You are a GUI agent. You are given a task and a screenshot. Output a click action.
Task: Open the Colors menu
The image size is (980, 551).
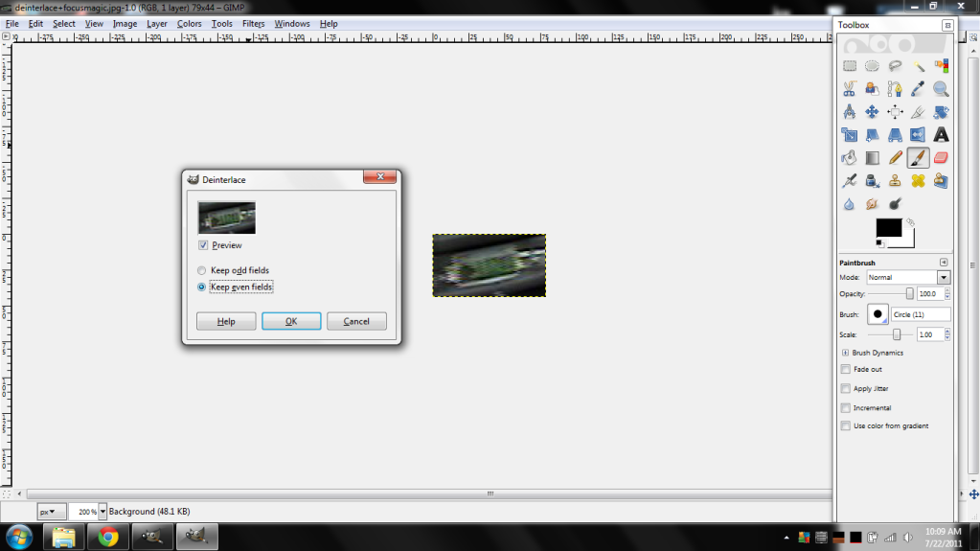(189, 23)
